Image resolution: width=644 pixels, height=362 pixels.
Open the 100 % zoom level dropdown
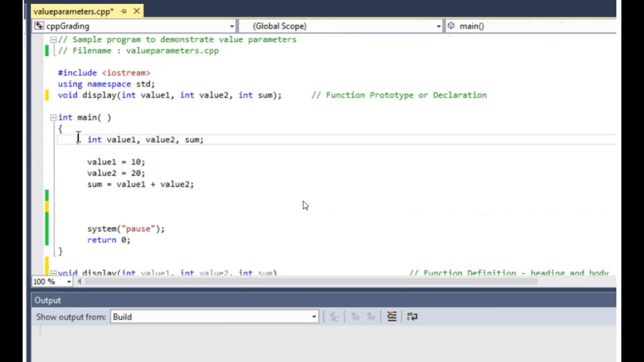(x=69, y=282)
